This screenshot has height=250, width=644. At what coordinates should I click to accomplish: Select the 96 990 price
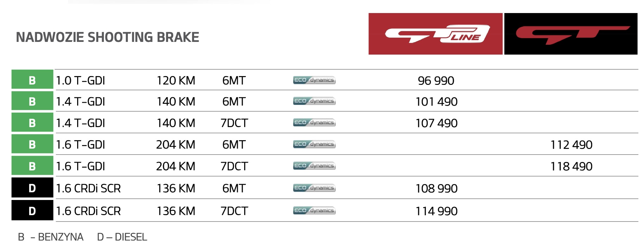[x=436, y=81]
